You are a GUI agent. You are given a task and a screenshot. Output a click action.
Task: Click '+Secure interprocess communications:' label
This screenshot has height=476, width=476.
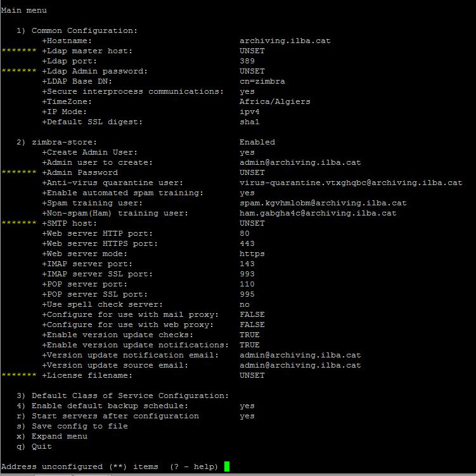click(x=132, y=91)
